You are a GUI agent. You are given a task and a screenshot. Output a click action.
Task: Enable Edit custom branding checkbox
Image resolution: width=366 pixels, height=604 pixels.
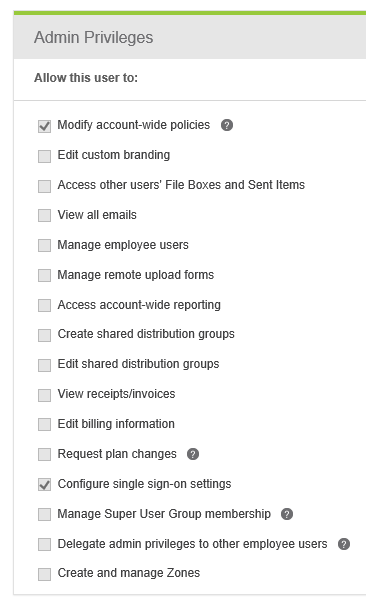coord(44,156)
